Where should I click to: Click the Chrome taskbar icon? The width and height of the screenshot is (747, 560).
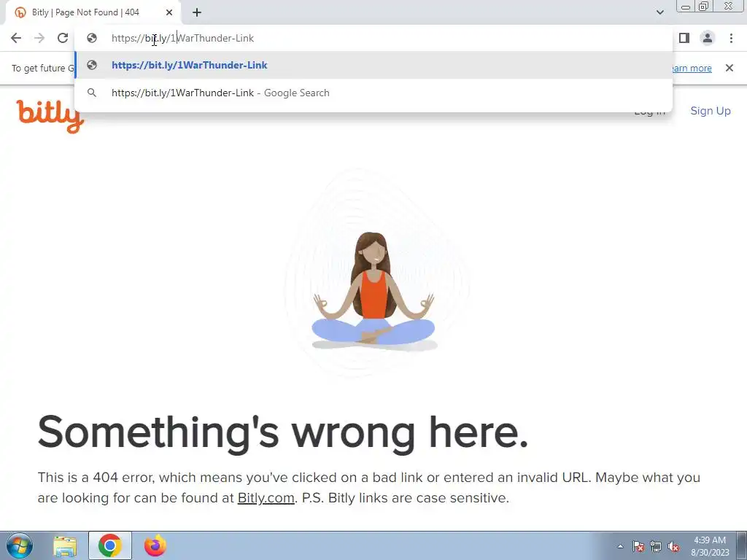110,545
